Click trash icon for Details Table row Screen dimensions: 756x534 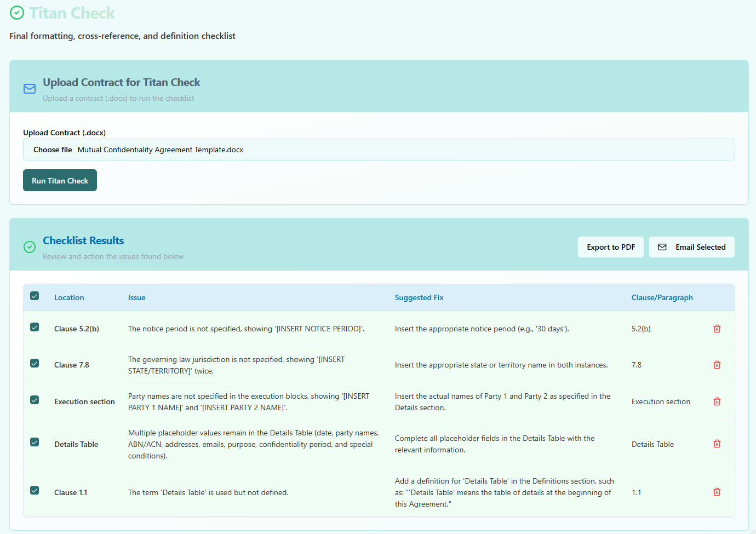(x=717, y=444)
